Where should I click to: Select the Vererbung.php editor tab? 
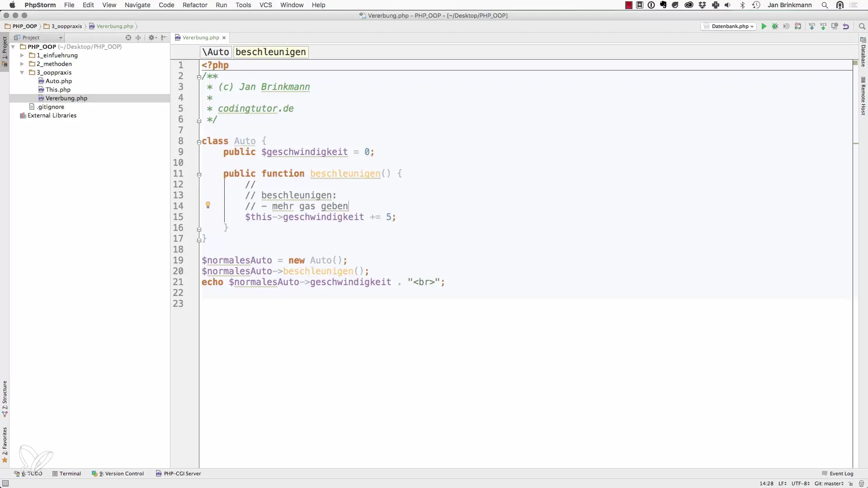point(200,38)
